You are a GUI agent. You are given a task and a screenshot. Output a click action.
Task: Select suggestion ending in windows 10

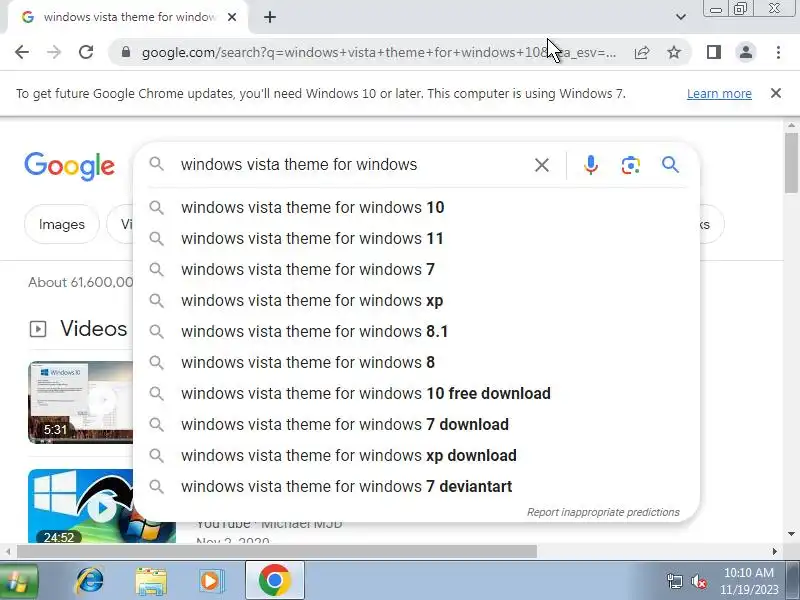pyautogui.click(x=417, y=208)
